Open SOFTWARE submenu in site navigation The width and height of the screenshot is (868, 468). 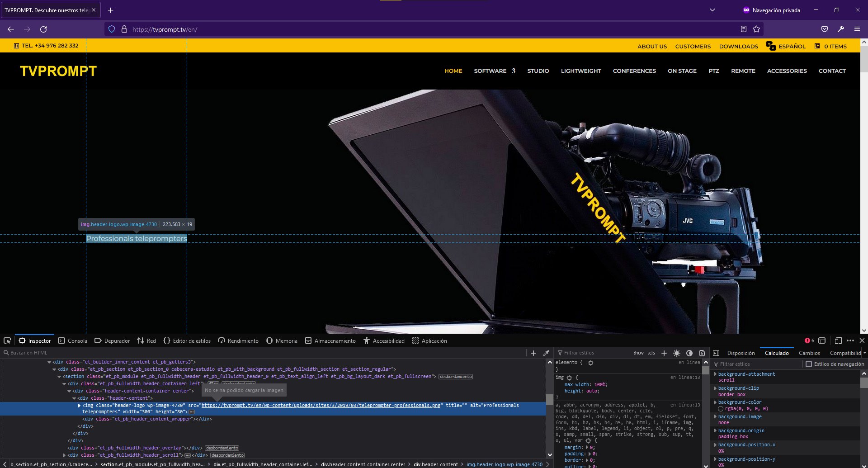[x=495, y=71]
